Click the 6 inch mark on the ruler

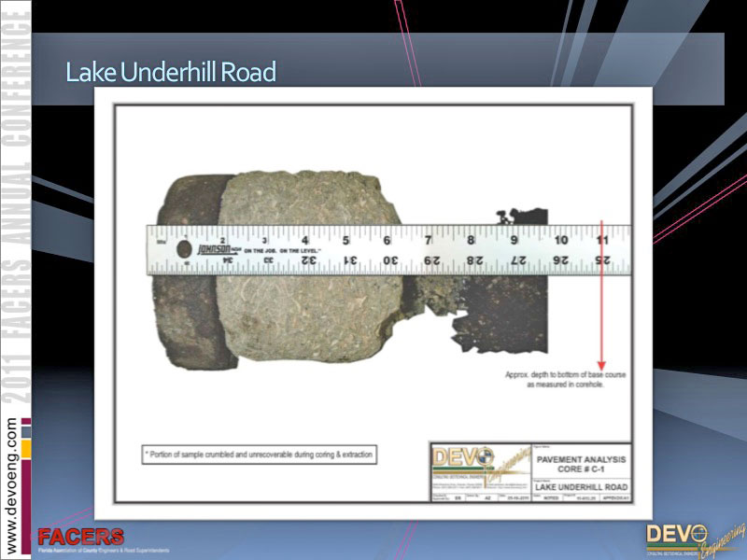(x=387, y=240)
